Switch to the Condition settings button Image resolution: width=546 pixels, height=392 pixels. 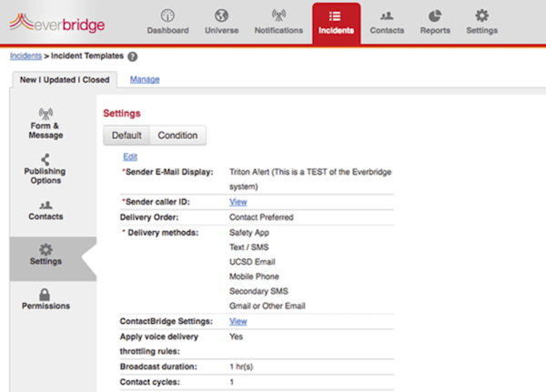[x=177, y=136]
